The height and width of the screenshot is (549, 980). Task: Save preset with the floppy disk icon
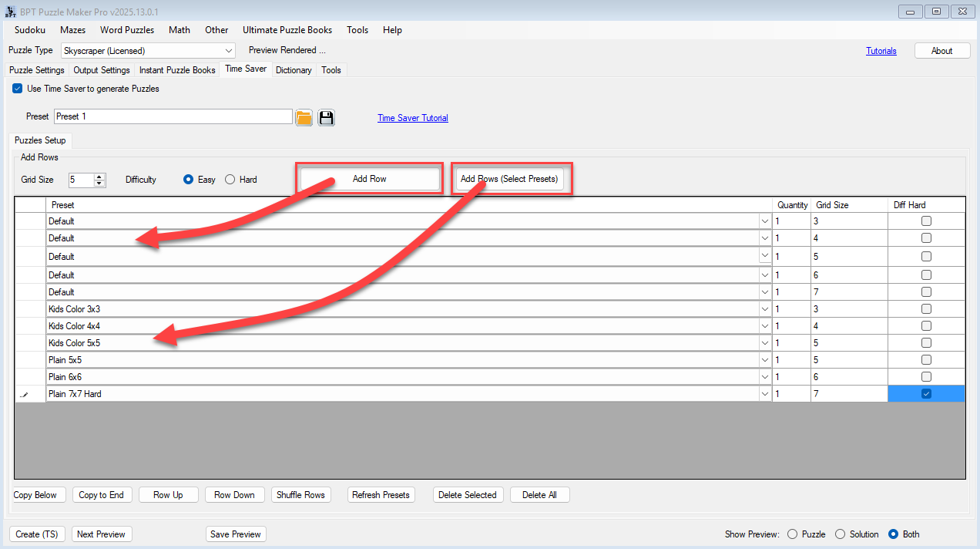[326, 117]
